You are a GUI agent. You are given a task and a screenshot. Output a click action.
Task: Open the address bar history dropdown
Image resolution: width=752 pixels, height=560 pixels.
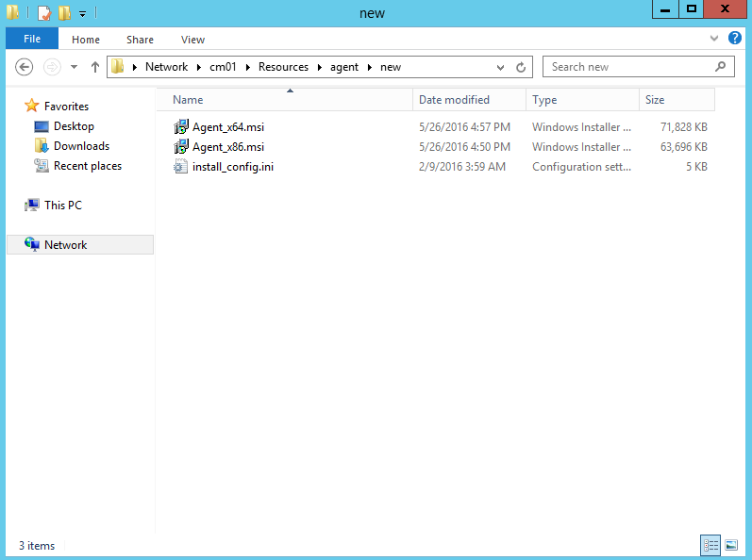pyautogui.click(x=501, y=67)
